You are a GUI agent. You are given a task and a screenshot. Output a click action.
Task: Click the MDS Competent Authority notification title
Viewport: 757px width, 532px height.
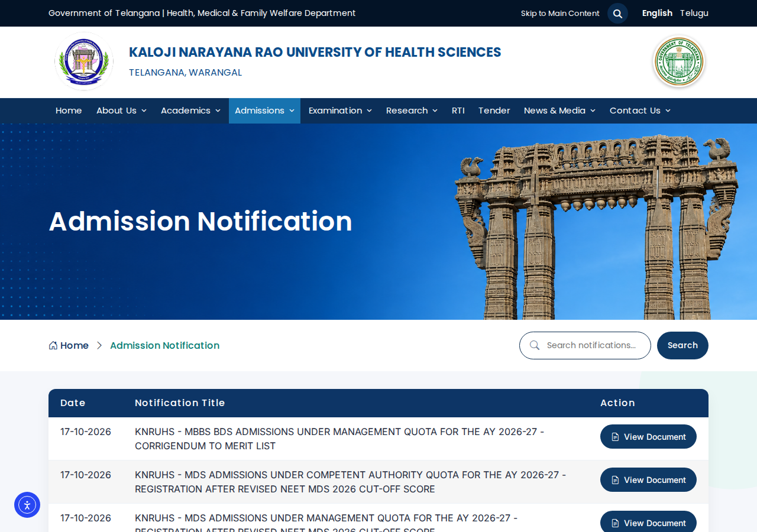[350, 482]
